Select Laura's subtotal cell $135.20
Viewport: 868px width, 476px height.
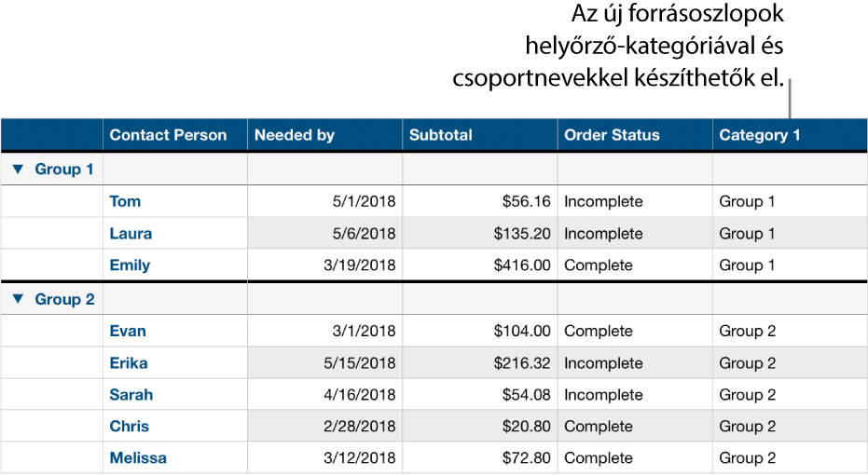coord(523,234)
